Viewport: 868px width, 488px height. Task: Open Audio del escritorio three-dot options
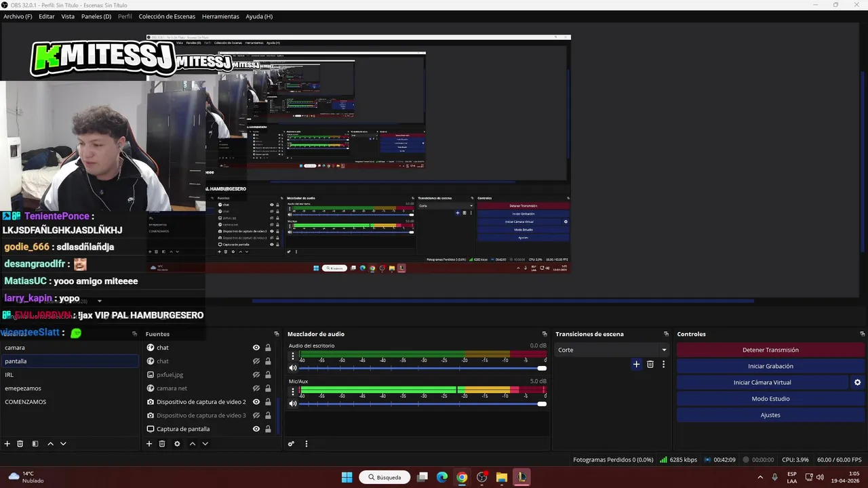pos(293,357)
